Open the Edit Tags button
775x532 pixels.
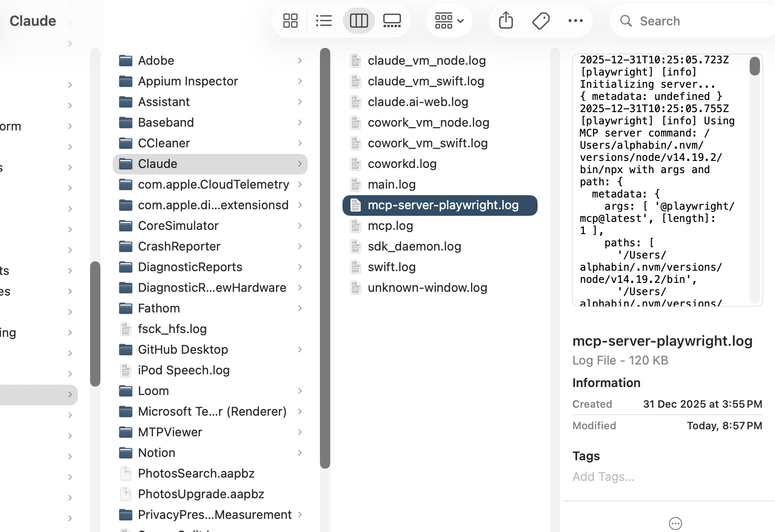click(x=541, y=21)
